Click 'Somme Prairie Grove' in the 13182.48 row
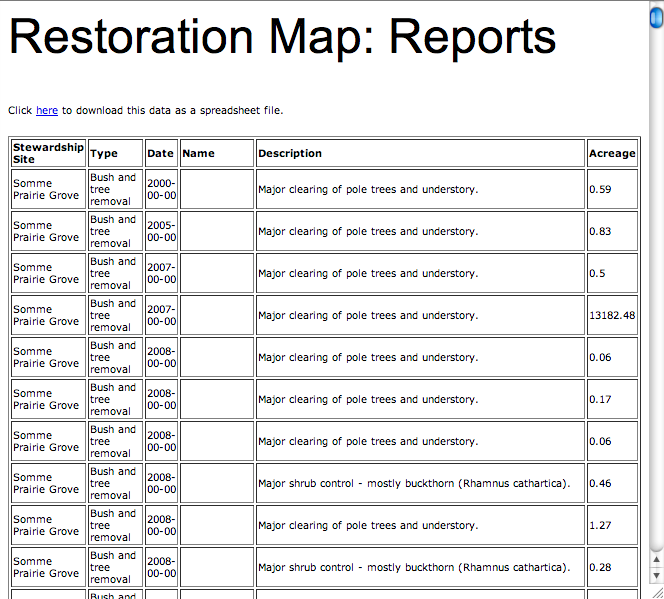 pos(46,315)
